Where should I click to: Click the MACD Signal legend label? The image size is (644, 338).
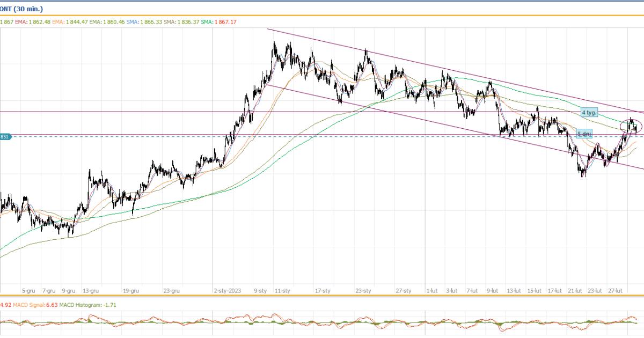[32, 305]
